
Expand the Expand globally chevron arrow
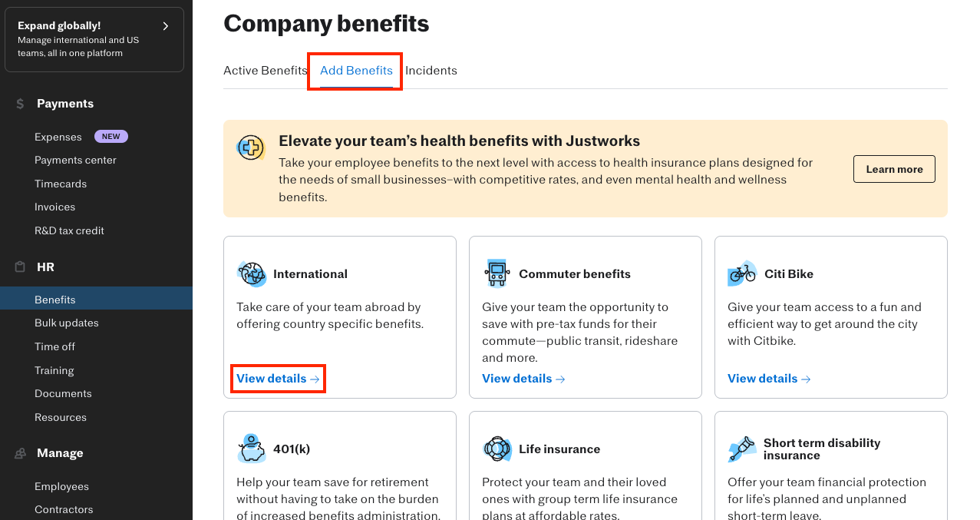pos(166,26)
